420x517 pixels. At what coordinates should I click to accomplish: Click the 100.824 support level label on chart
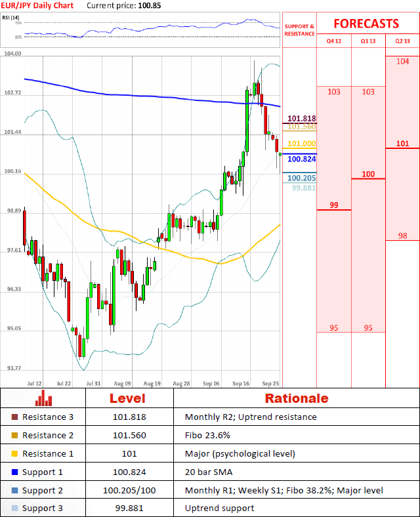pos(301,159)
